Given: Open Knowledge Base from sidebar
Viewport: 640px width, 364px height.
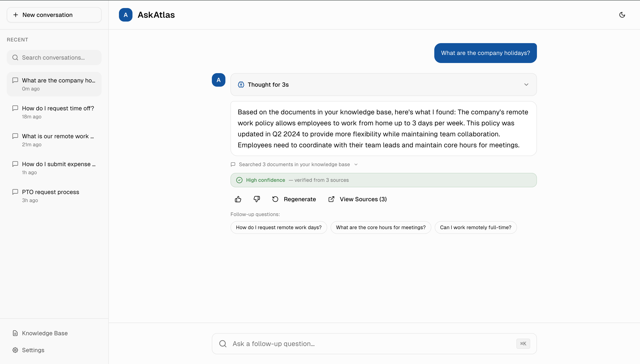Looking at the screenshot, I should pyautogui.click(x=45, y=333).
